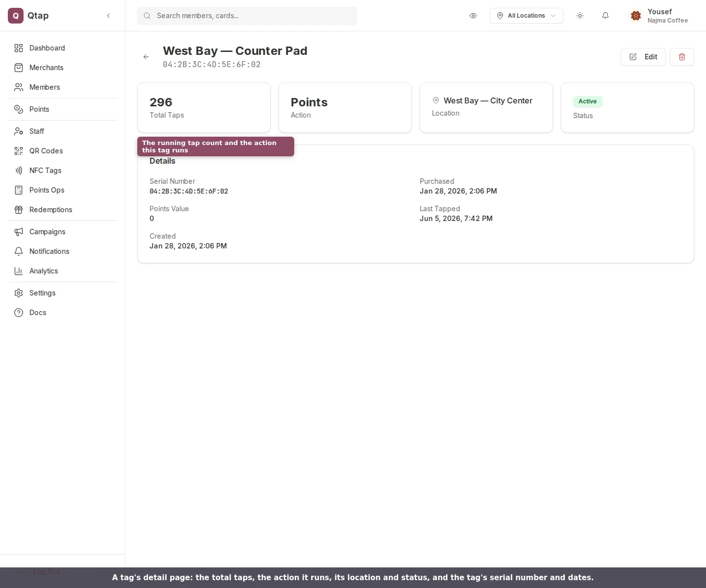Click the Analytics chart icon
The height and width of the screenshot is (588, 706).
[19, 271]
